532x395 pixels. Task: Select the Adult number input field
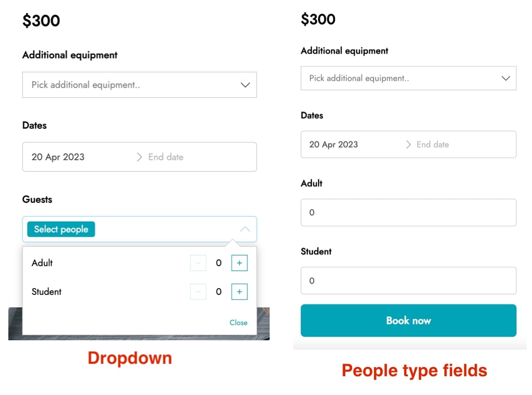coord(408,213)
